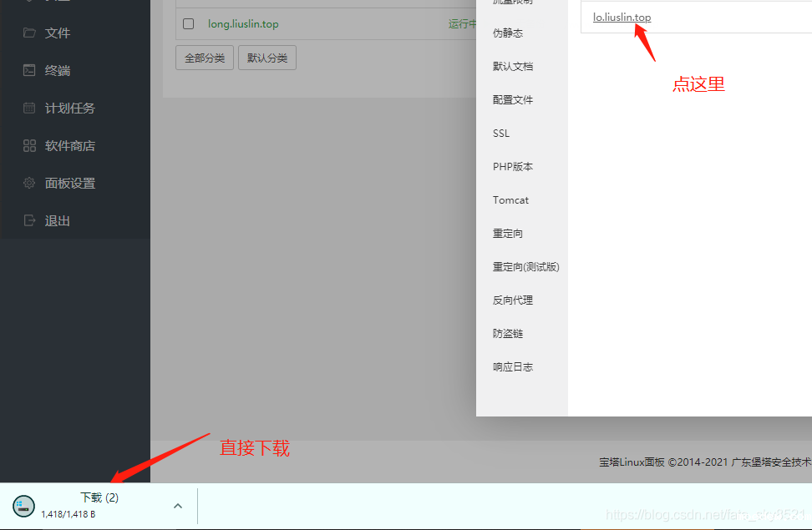Click the Panel Settings gear icon
Image resolution: width=812 pixels, height=530 pixels.
(29, 184)
